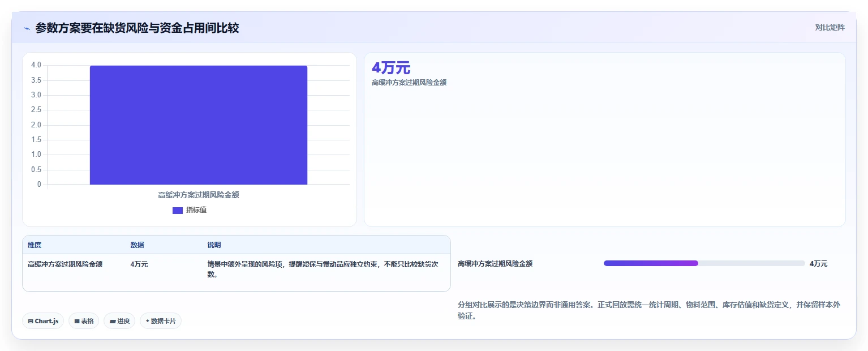Click the 说明 column header
The width and height of the screenshot is (868, 351).
click(214, 245)
